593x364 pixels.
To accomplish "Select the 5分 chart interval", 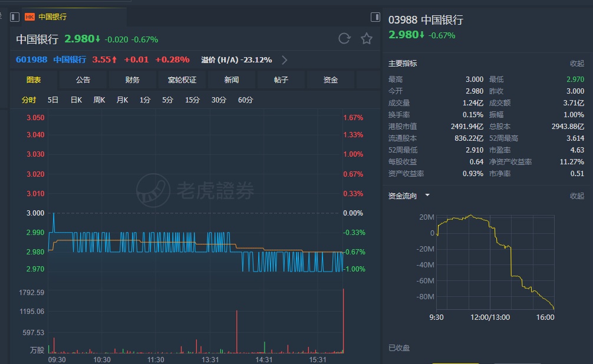I will (x=167, y=100).
